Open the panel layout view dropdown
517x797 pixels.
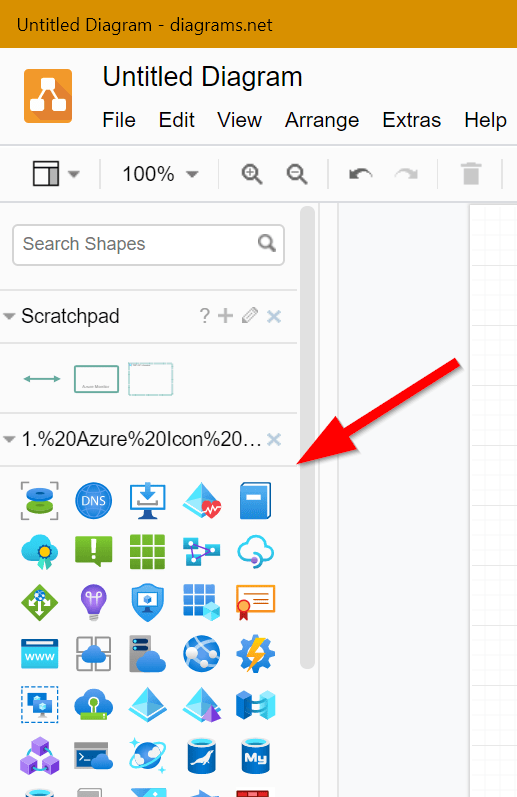(56, 174)
